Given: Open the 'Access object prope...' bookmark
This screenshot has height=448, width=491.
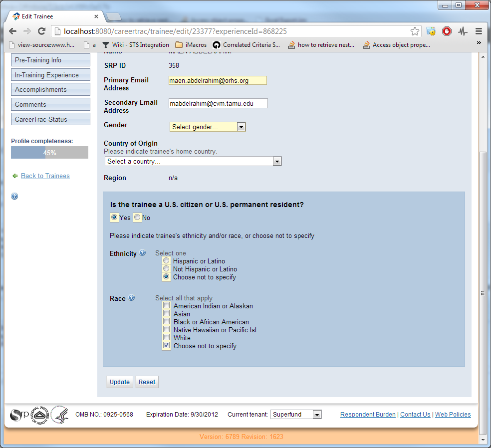Looking at the screenshot, I should [x=396, y=45].
